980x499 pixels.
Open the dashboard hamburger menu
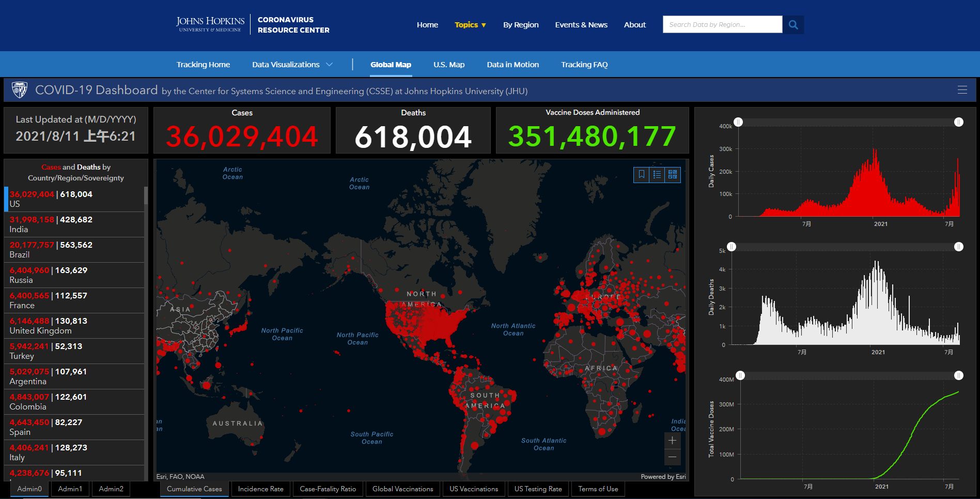click(x=962, y=90)
